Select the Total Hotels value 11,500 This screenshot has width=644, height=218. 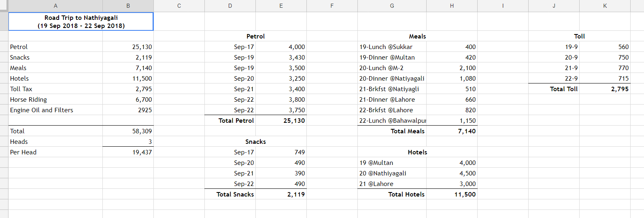point(452,194)
